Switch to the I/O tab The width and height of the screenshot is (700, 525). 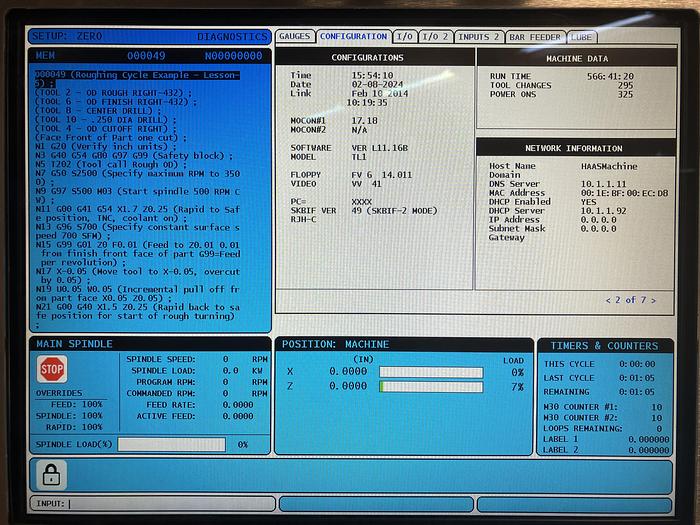(x=404, y=37)
